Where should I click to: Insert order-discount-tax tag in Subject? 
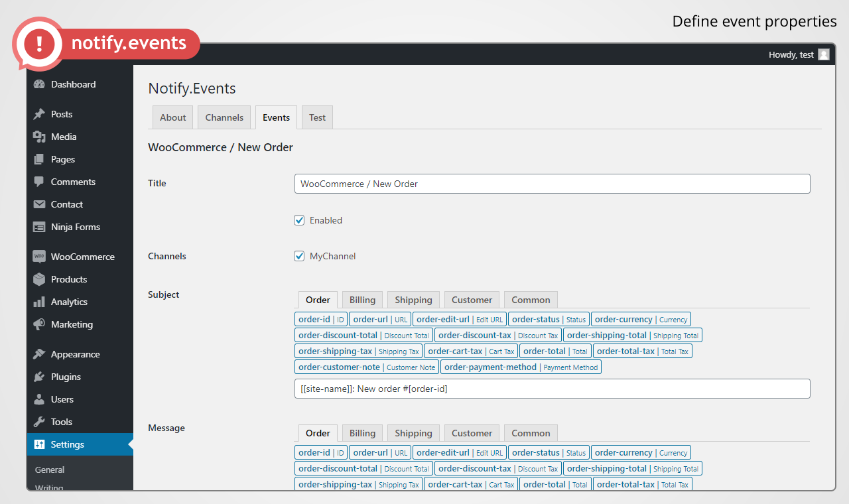pyautogui.click(x=498, y=336)
